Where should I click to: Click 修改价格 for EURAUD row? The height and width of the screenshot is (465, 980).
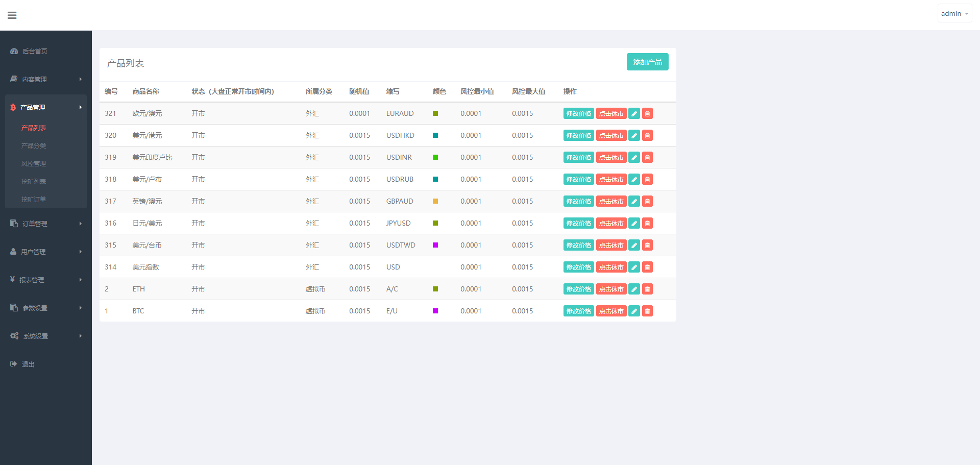click(578, 113)
